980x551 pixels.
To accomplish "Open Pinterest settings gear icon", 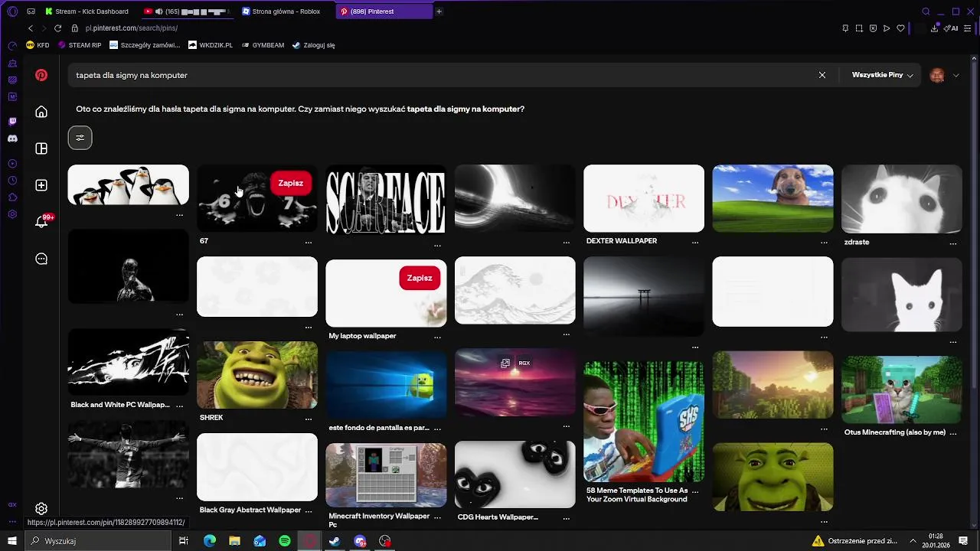I will pyautogui.click(x=41, y=509).
